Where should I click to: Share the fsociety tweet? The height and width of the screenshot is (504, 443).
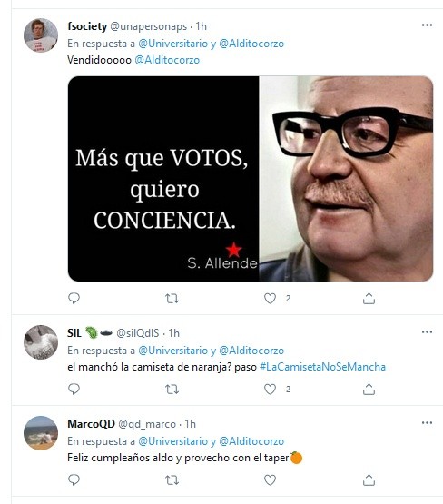pos(369,298)
